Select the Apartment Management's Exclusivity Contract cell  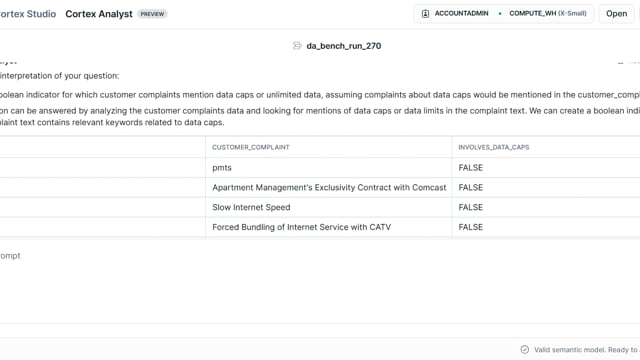tap(329, 187)
